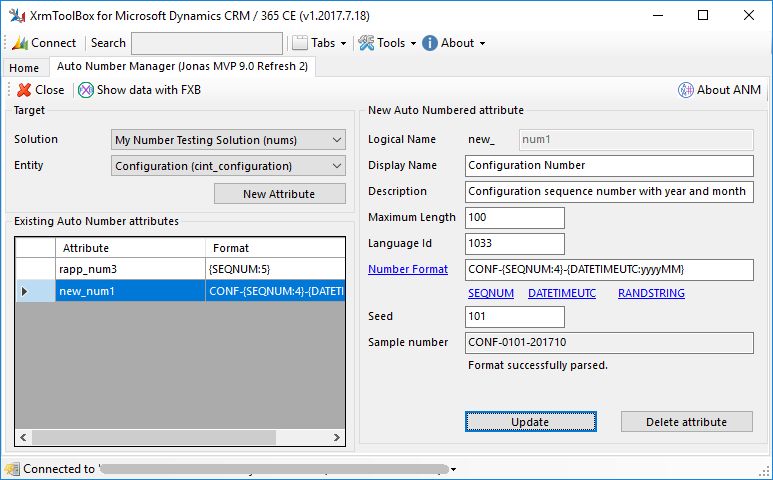This screenshot has width=773, height=480.
Task: Insert SEQNUM placeholder link
Action: click(491, 293)
